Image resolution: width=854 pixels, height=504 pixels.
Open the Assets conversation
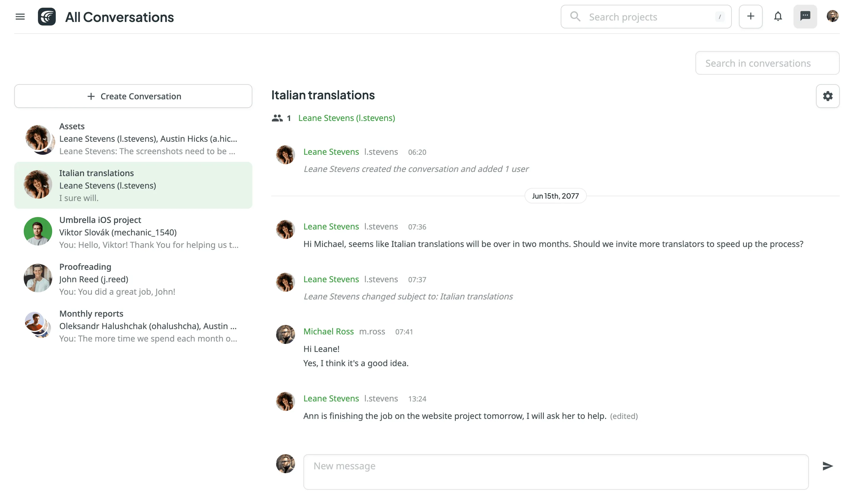pyautogui.click(x=133, y=138)
